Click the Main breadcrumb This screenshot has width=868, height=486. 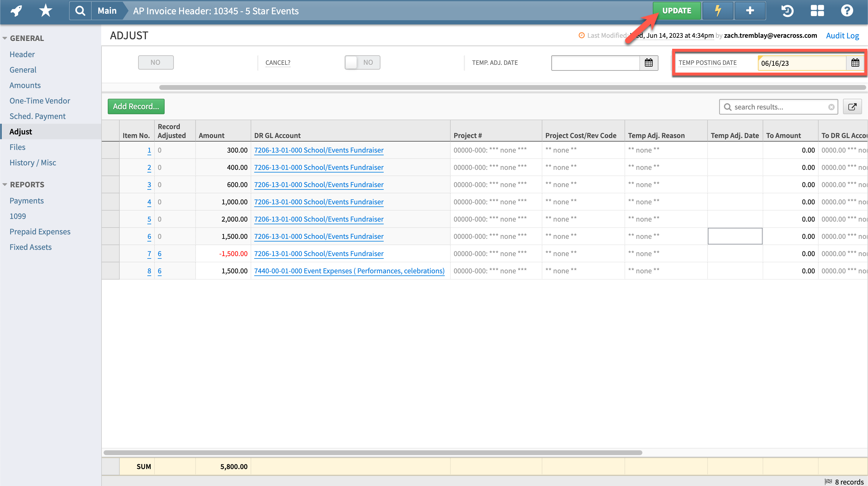pyautogui.click(x=107, y=10)
